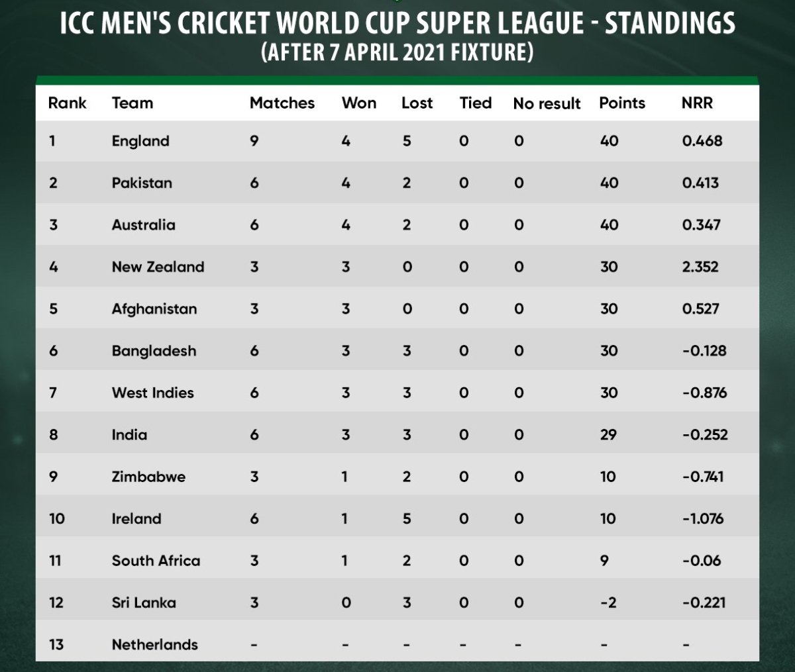Click New Zealand's 2.352 NRR value
The image size is (795, 672).
click(x=700, y=267)
